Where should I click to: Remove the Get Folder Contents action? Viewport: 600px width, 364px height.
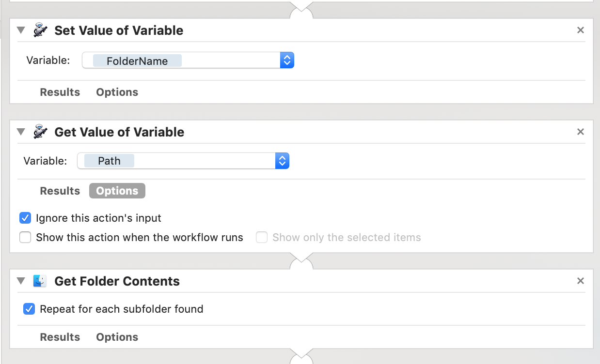[580, 281]
